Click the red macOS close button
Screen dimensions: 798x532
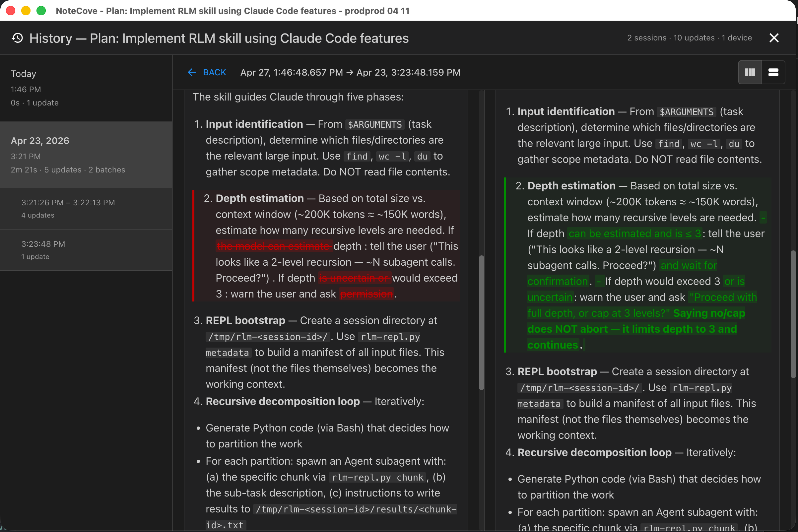[x=11, y=11]
